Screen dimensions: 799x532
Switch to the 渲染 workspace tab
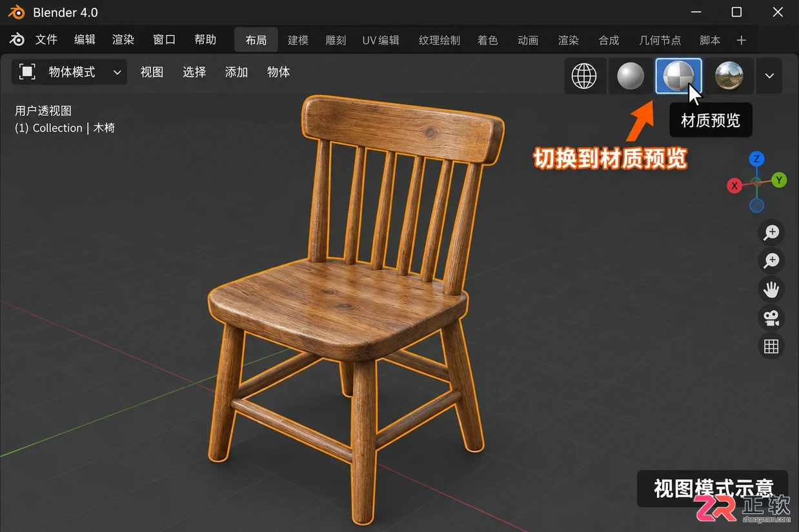click(569, 40)
